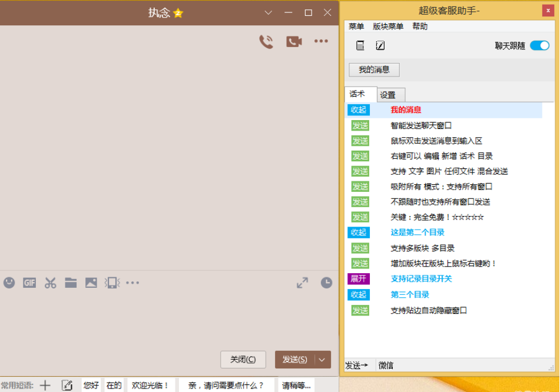This screenshot has height=392, width=560.
Task: Click the 我的消息 button
Action: (x=373, y=69)
